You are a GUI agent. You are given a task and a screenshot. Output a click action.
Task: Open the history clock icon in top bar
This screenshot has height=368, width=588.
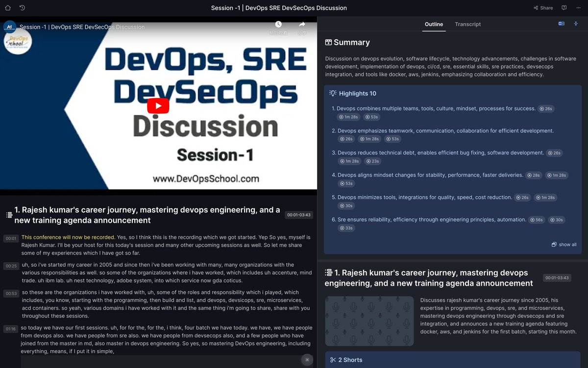[x=22, y=8]
